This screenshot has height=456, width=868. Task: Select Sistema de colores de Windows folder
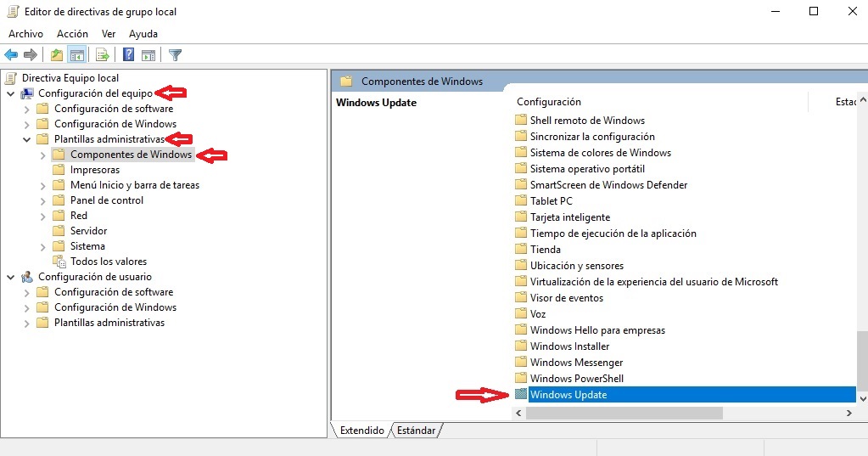click(x=601, y=152)
